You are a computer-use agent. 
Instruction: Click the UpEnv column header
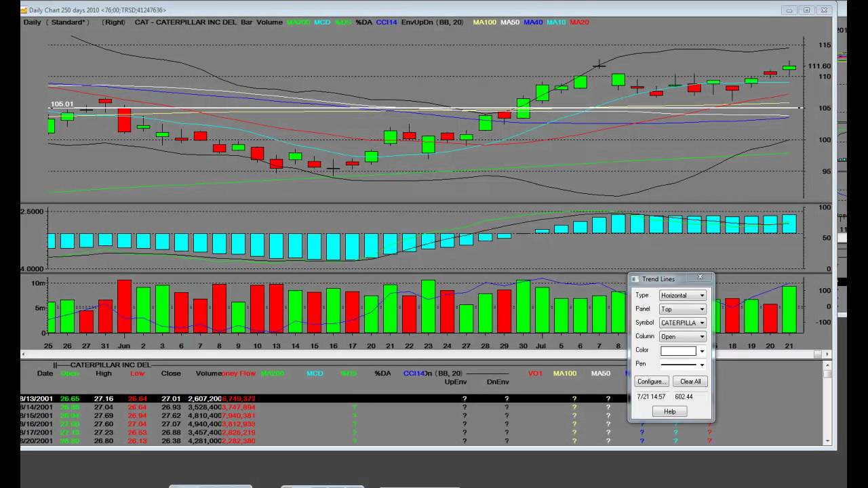456,382
